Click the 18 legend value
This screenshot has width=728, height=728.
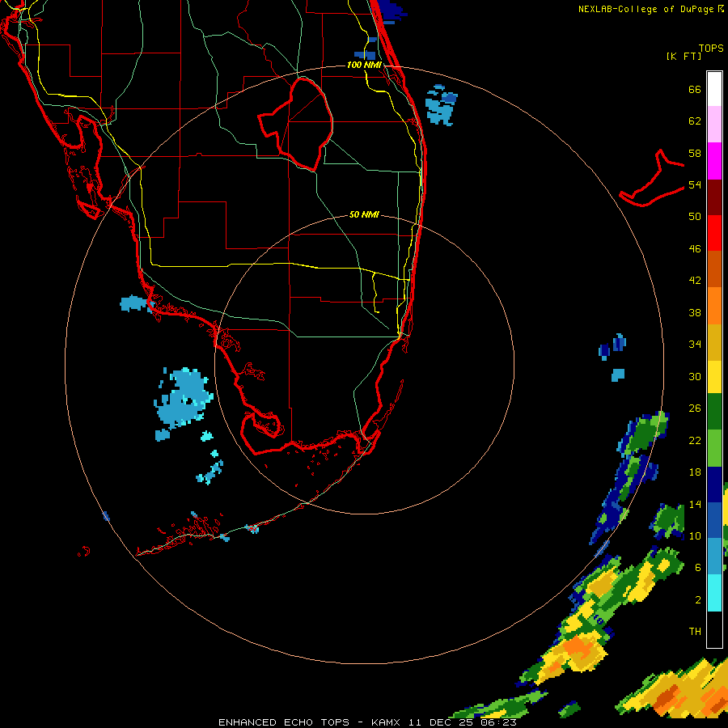point(695,472)
